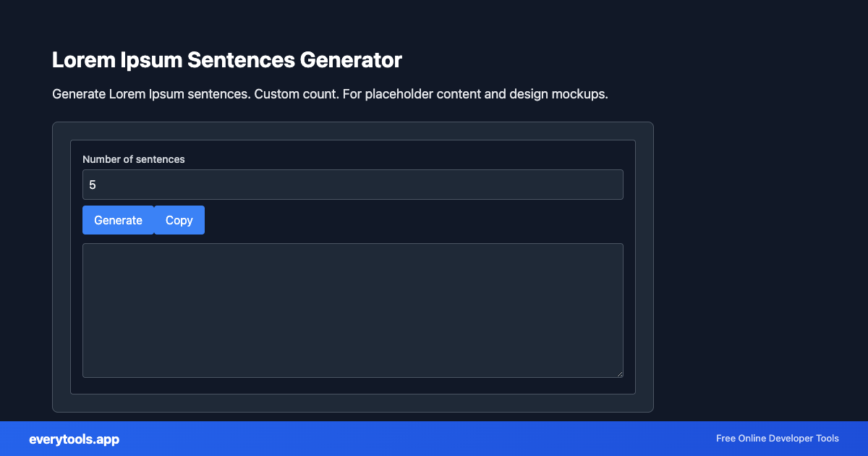Click the Number of sentences label
This screenshot has height=456, width=868.
134,159
